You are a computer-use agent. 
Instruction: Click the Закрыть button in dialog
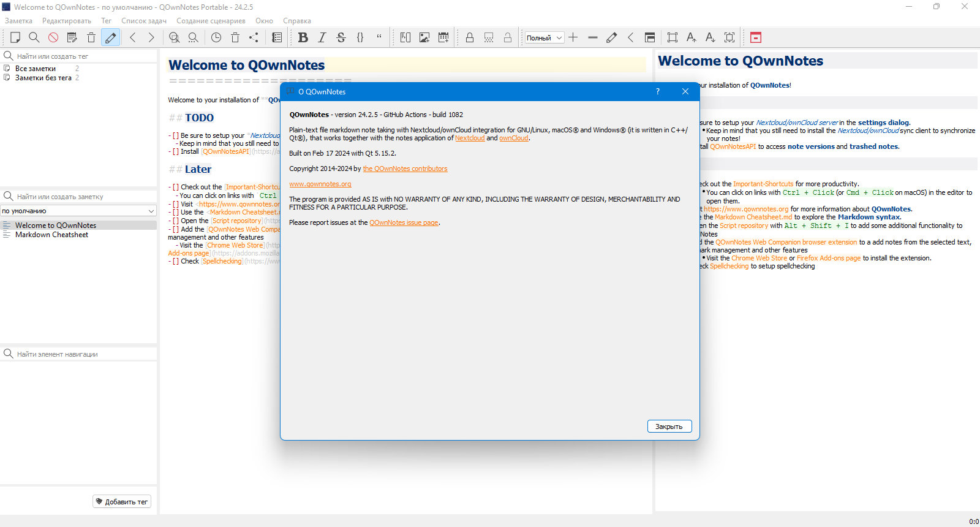[x=669, y=427]
